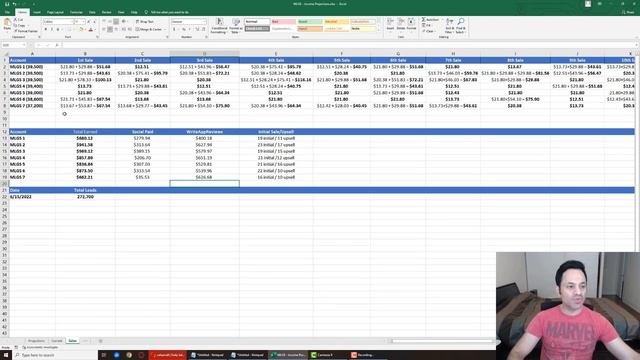Click the Windows Start button
This screenshot has height=360, width=640.
(7, 355)
